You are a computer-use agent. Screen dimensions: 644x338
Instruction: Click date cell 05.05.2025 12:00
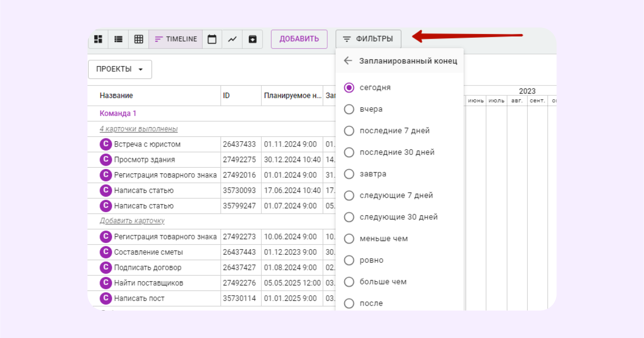click(x=292, y=283)
